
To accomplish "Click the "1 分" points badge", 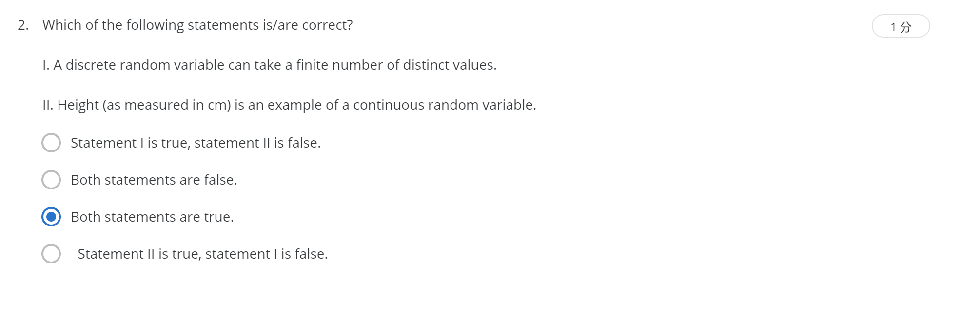I will coord(901,26).
